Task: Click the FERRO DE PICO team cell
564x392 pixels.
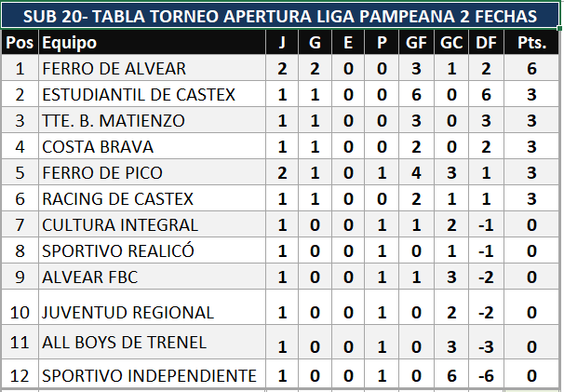Action: (x=152, y=172)
